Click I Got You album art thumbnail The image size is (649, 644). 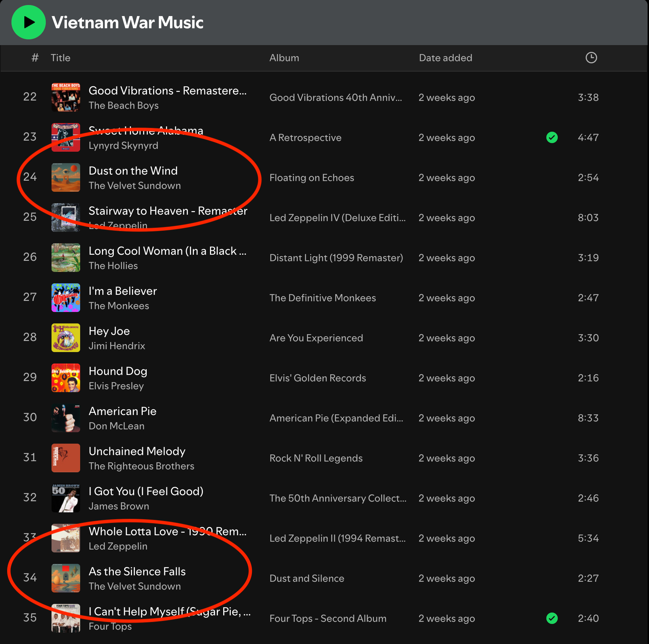[66, 498]
